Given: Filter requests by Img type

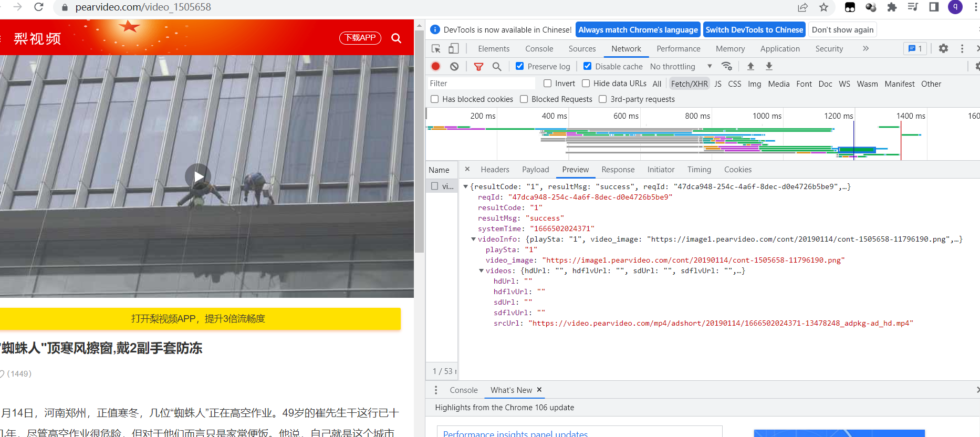Looking at the screenshot, I should point(754,84).
